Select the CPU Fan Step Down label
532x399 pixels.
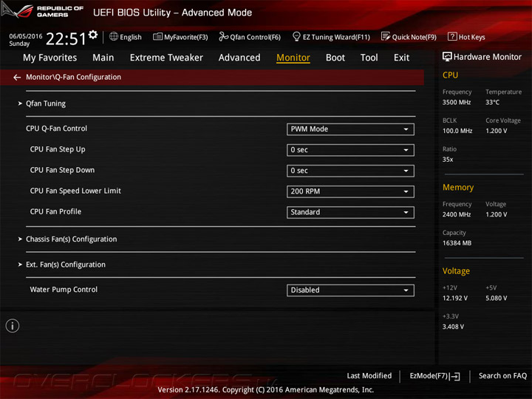[62, 170]
